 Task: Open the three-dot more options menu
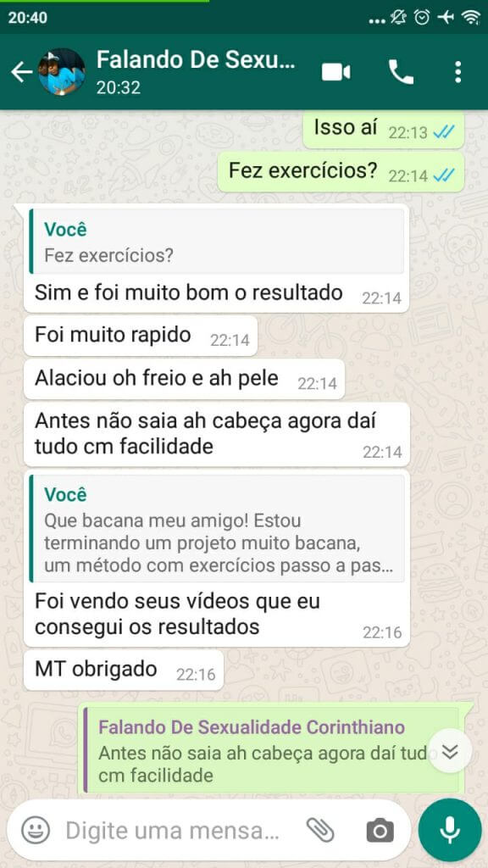(457, 72)
